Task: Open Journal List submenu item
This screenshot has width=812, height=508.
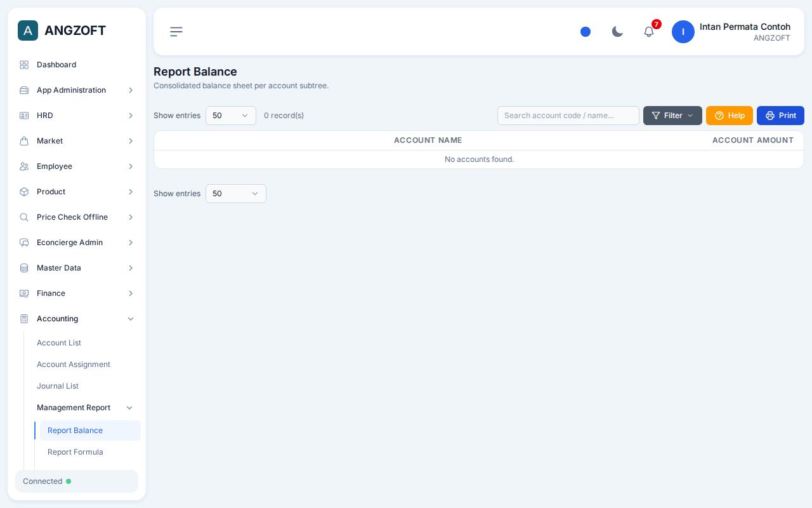Action: pos(58,386)
